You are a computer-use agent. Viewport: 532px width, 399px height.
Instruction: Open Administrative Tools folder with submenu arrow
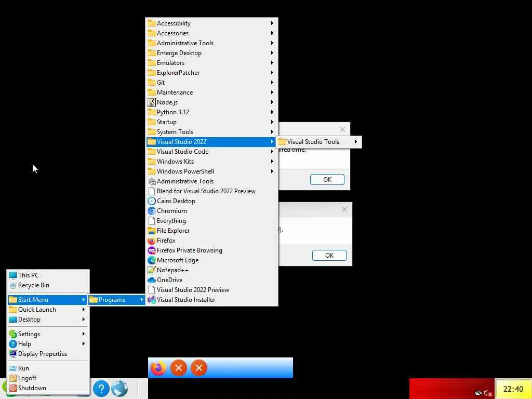(212, 43)
